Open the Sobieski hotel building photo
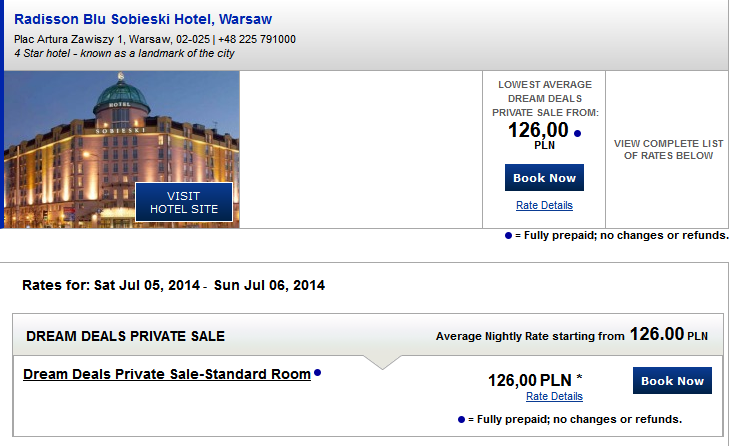This screenshot has width=732, height=446. pyautogui.click(x=121, y=149)
